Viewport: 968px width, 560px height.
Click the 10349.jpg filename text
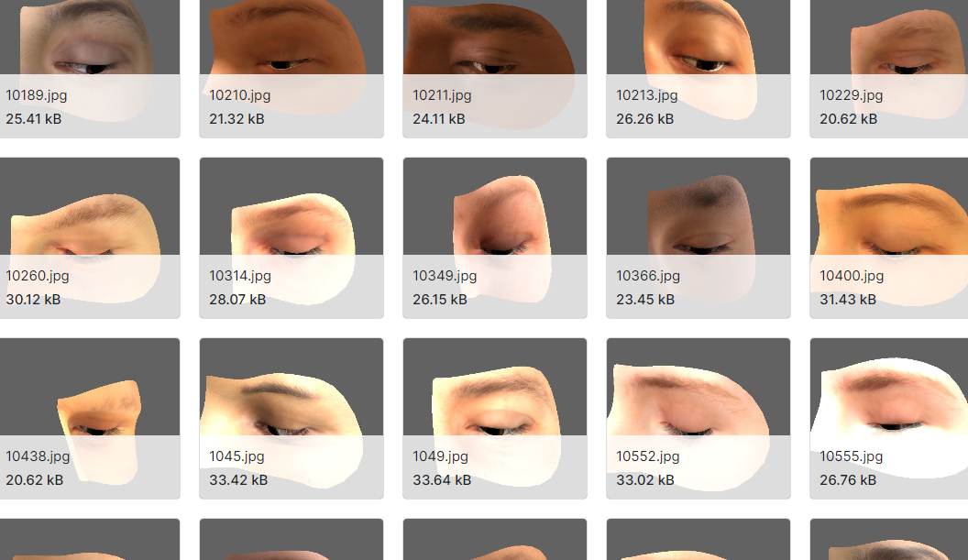(445, 276)
